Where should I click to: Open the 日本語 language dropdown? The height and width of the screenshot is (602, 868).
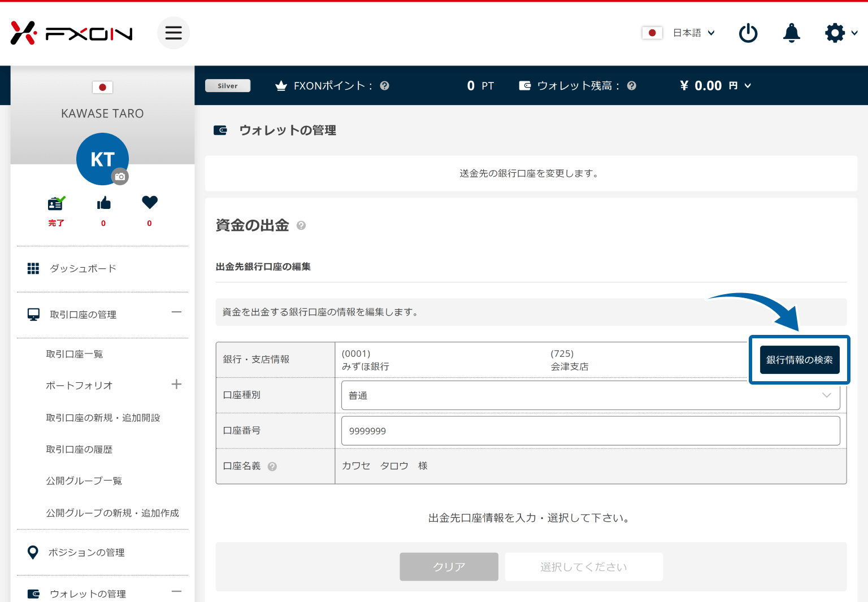pos(694,33)
